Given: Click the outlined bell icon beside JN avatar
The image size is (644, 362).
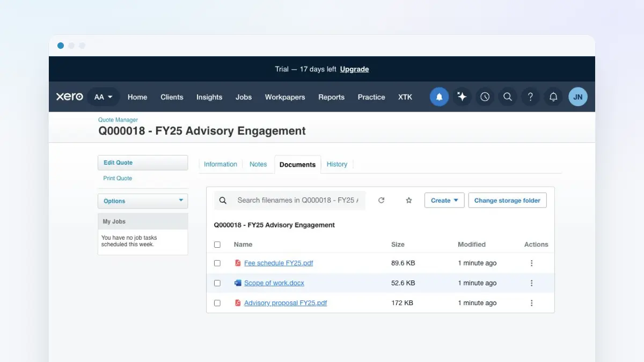Looking at the screenshot, I should [553, 97].
